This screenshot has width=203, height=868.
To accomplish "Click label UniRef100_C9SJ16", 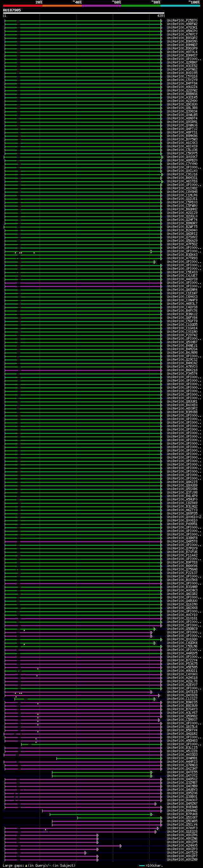I will (182, 174).
